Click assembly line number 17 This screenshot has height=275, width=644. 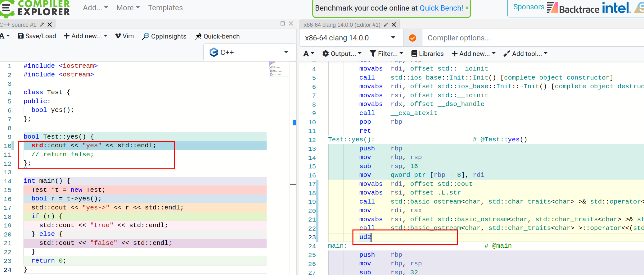pos(312,184)
